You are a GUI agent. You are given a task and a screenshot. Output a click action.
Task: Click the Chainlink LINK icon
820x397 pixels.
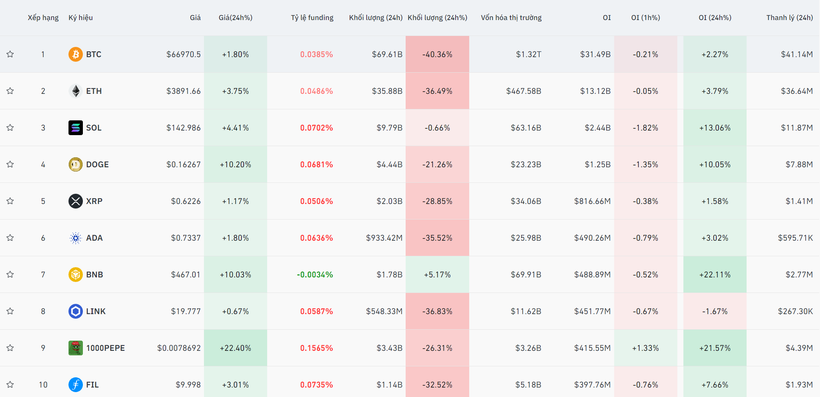click(x=75, y=311)
